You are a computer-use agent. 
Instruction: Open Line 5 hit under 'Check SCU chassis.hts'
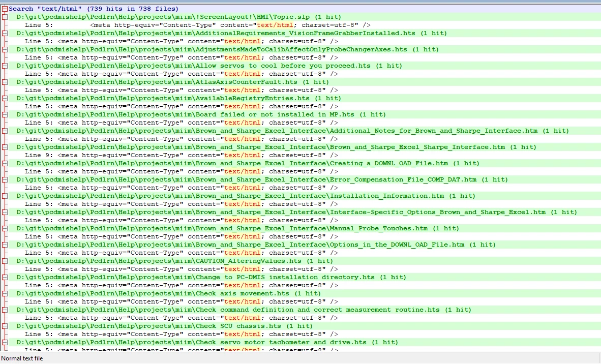182,335
